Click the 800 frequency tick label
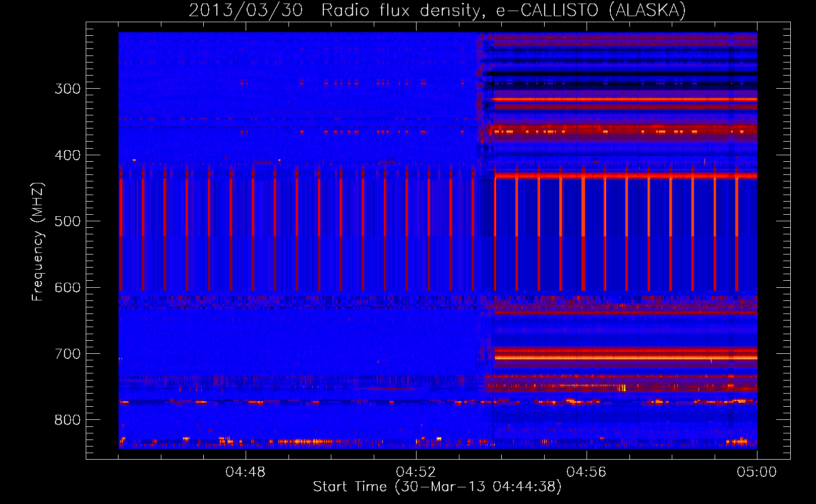 pyautogui.click(x=68, y=420)
